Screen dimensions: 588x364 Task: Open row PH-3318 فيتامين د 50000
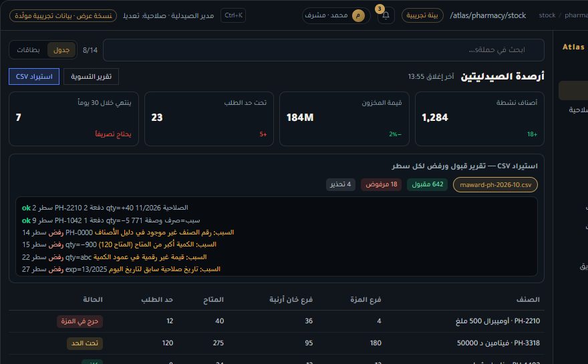[x=277, y=343]
